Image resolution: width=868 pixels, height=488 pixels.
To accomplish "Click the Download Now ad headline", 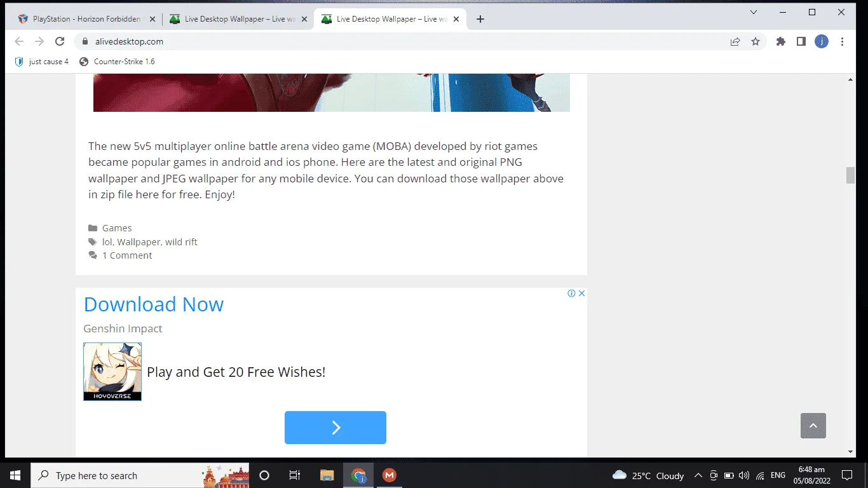I will (x=154, y=304).
